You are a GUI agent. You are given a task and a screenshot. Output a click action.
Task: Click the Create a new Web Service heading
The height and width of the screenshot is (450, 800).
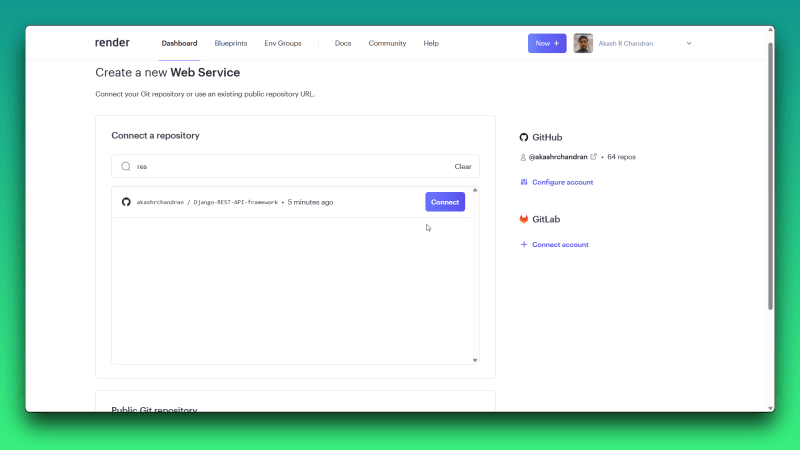click(x=167, y=72)
